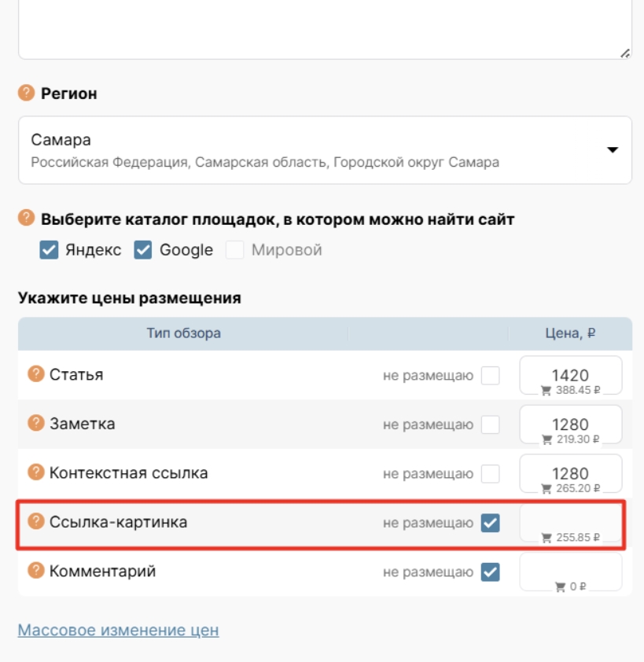Show the help tooltip for Ссылка-картинка
This screenshot has width=644, height=662.
35,520
